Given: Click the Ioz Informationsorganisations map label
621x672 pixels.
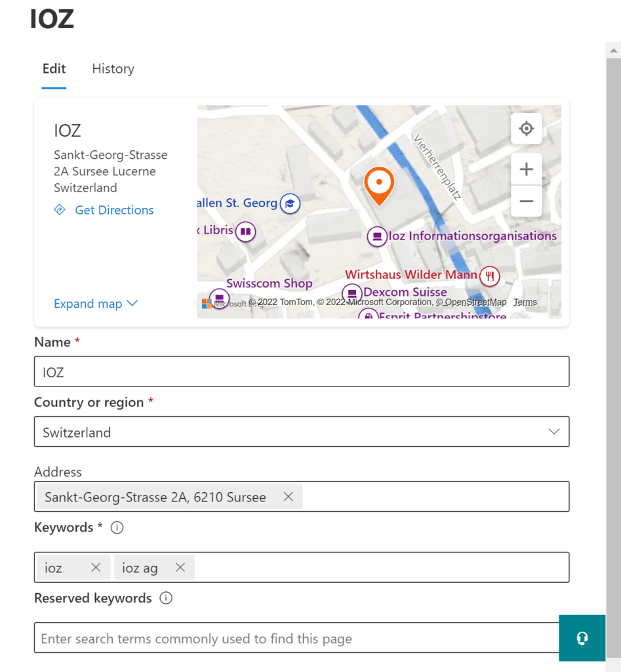Looking at the screenshot, I should (472, 236).
